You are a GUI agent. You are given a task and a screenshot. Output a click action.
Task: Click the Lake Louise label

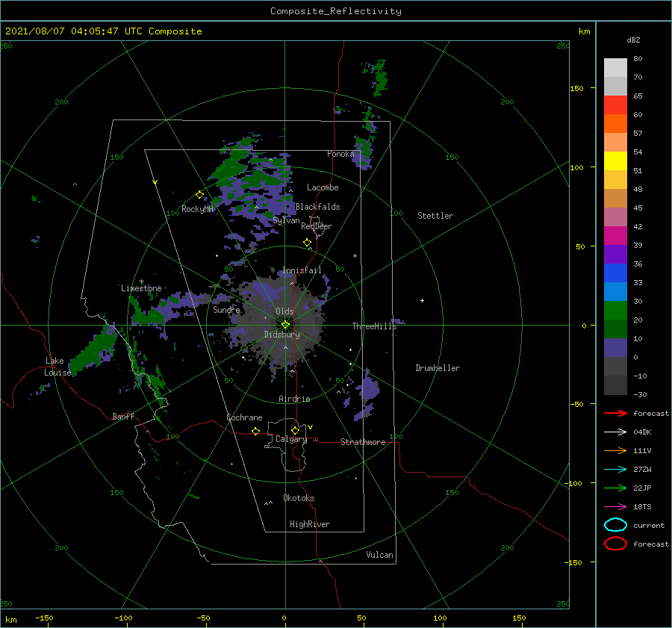click(x=57, y=367)
